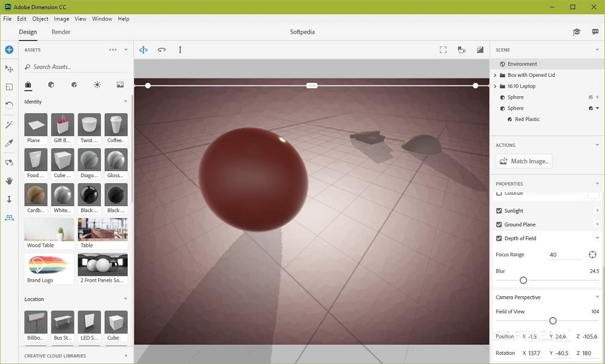Expand the 16:10 Laptop scene item
605x364 pixels.
pyautogui.click(x=494, y=86)
